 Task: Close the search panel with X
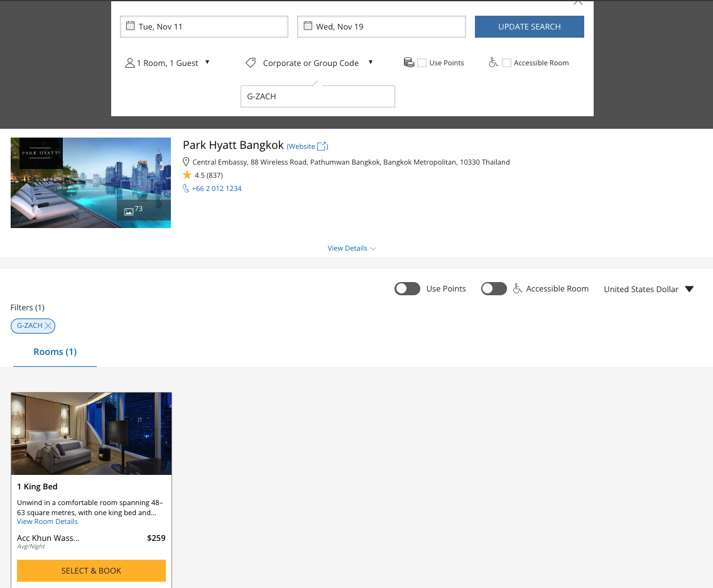[x=578, y=3]
